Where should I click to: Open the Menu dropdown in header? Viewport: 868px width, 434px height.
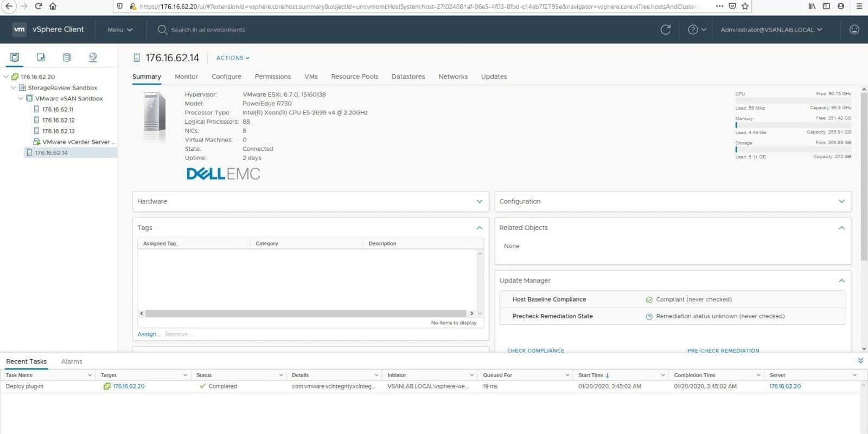pos(120,30)
